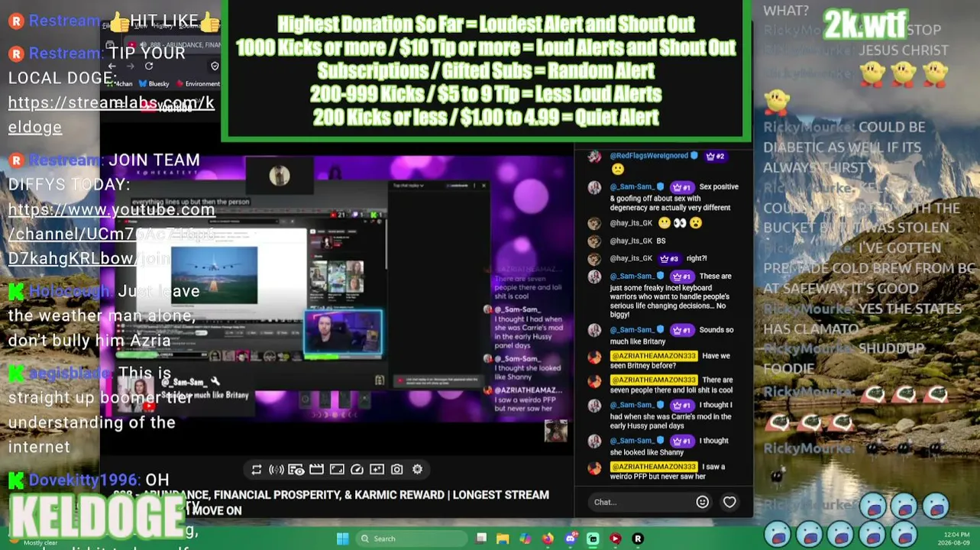The height and width of the screenshot is (550, 980).
Task: Click @_Sam-Sam_ on the Sex positive message
Action: coord(632,186)
